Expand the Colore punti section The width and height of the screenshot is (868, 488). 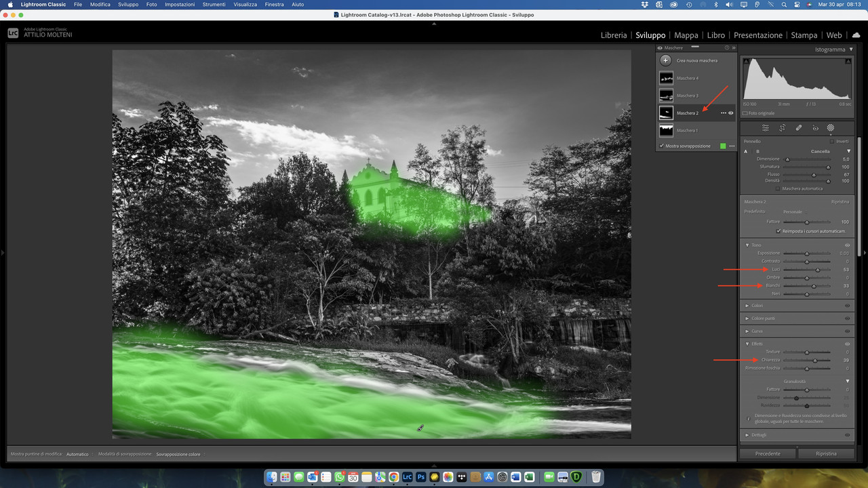click(747, 319)
